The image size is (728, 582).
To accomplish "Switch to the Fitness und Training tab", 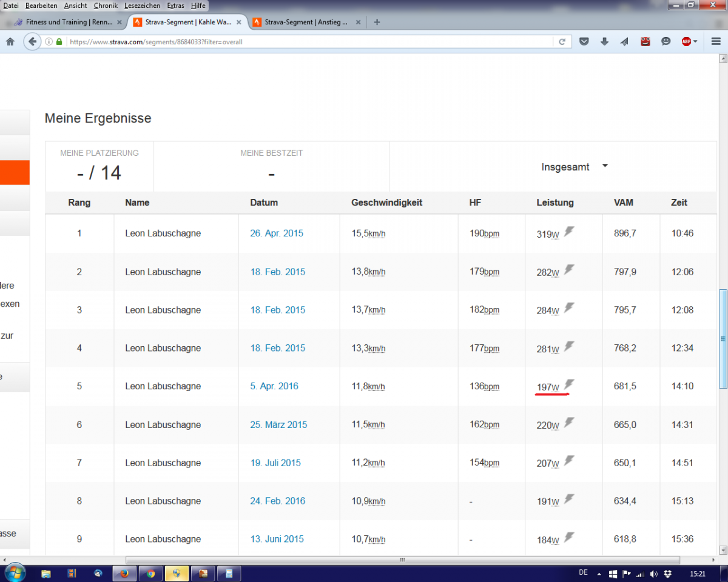I will (64, 22).
